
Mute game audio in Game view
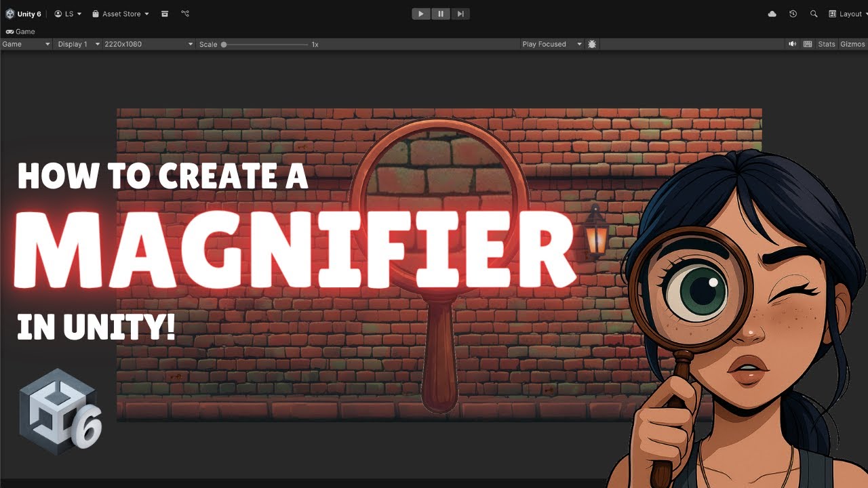pos(792,44)
